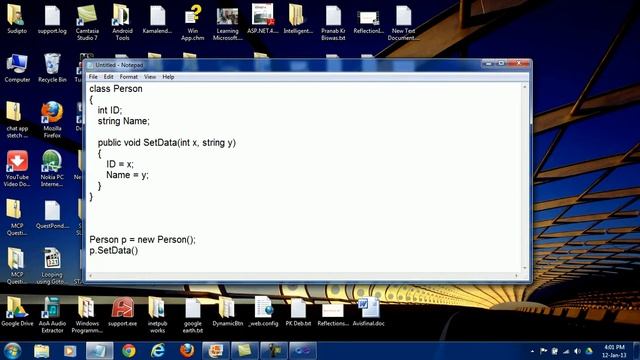Click the Notepad horizontal scrollbar right arrow
Image resolution: width=640 pixels, height=360 pixels.
517,276
